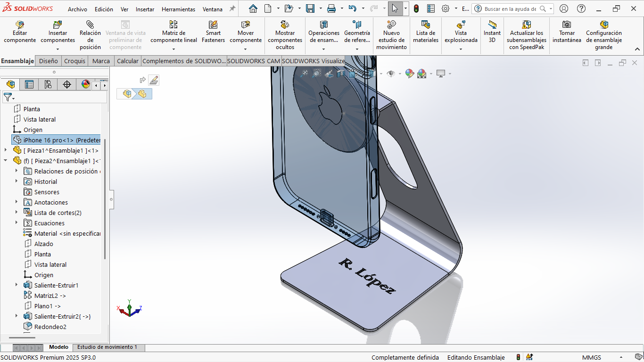Expand Saliente-Extruir1 feature node
644x362 pixels.
[x=17, y=285]
